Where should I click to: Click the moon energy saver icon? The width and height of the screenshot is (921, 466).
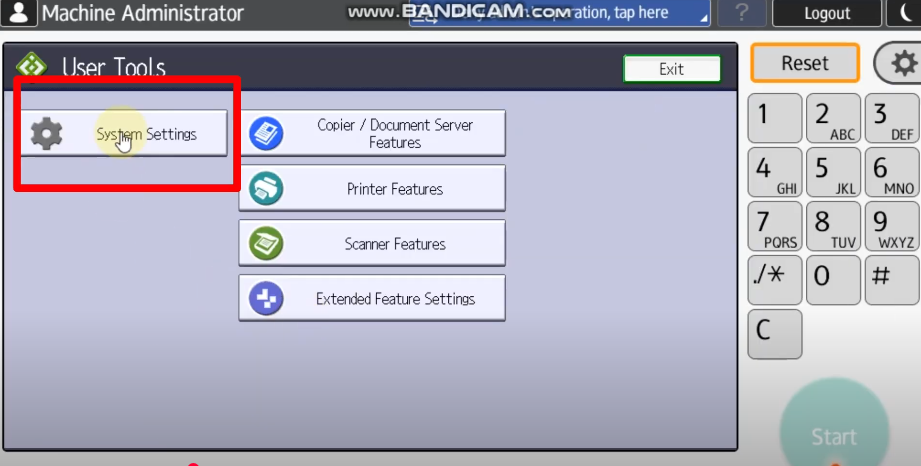[x=905, y=13]
